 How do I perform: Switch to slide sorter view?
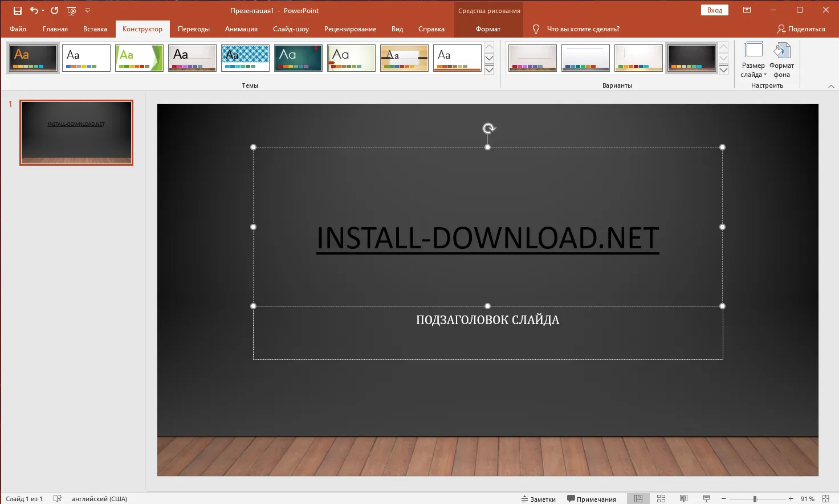(661, 499)
